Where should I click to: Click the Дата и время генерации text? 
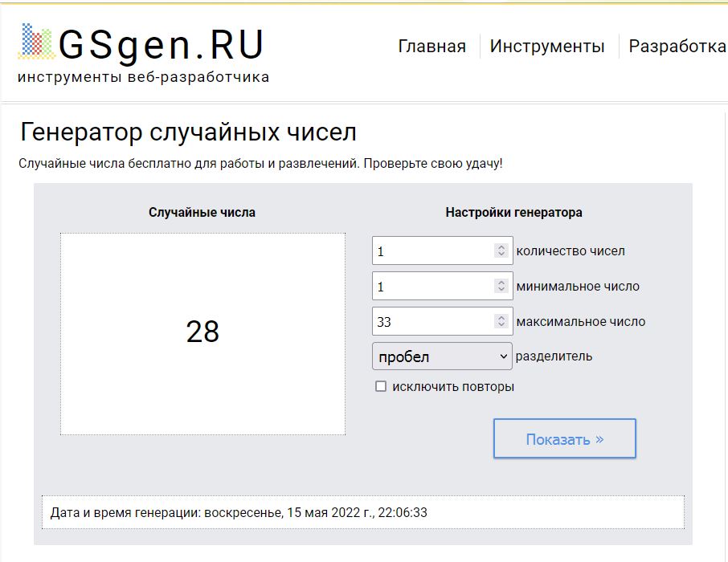[239, 512]
